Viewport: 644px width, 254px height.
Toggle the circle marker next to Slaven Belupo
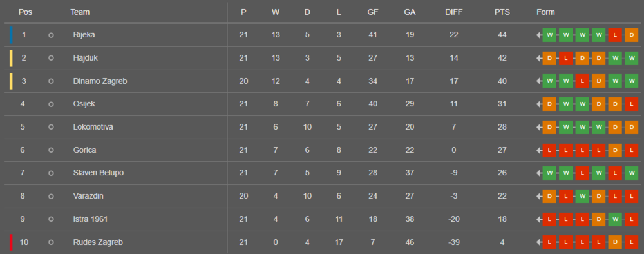click(x=51, y=173)
